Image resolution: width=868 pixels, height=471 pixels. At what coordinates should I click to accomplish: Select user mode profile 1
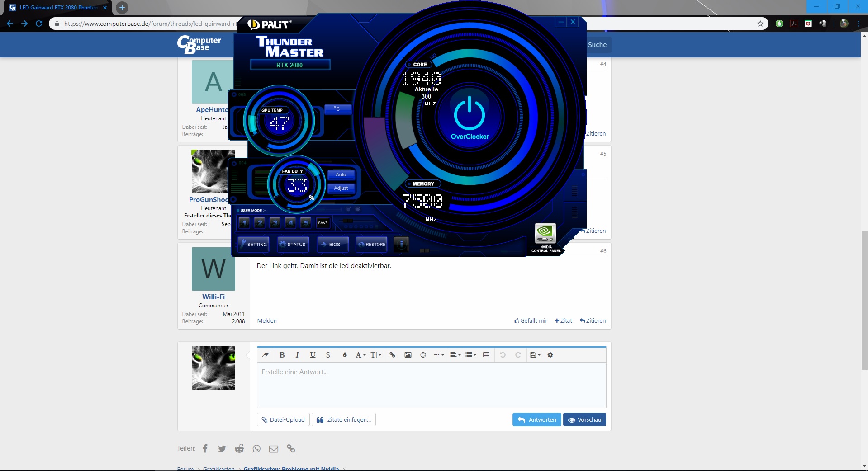click(x=244, y=223)
